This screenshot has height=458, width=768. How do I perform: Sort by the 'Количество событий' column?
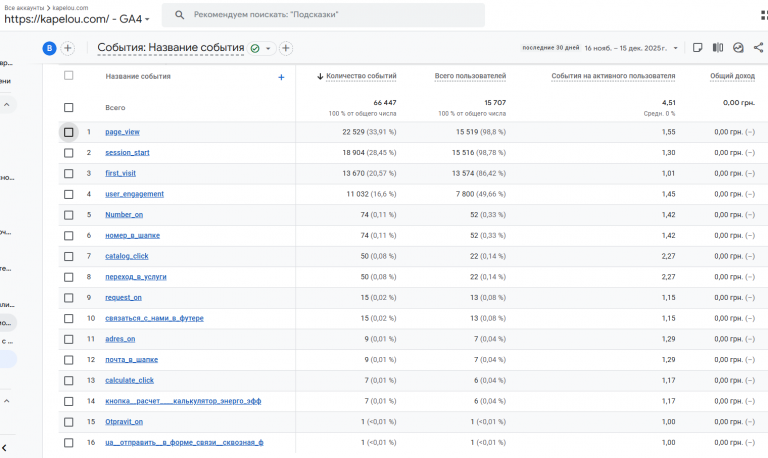(x=361, y=76)
